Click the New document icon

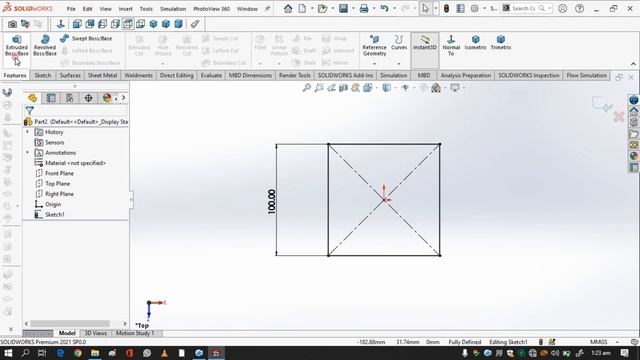[x=302, y=9]
